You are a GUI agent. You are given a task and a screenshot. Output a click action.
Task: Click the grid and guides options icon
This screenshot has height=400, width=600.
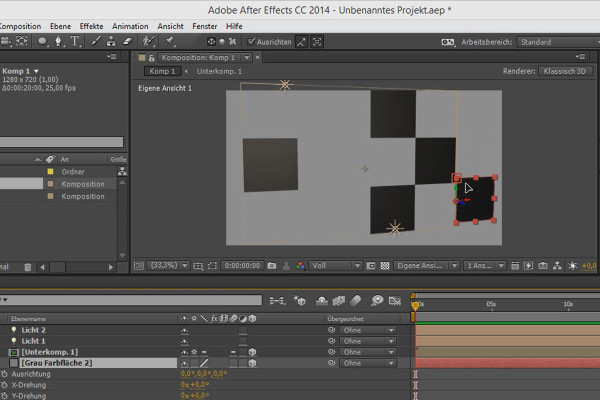tap(198, 266)
